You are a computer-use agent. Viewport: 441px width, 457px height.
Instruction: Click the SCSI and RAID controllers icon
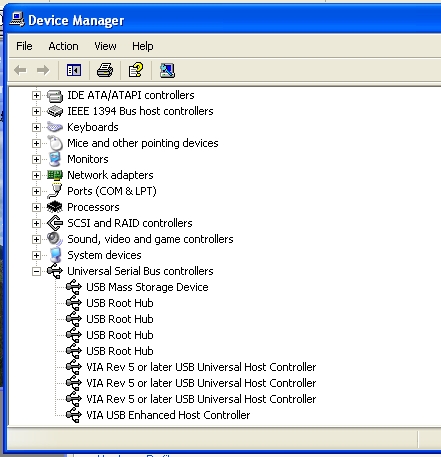tap(55, 223)
